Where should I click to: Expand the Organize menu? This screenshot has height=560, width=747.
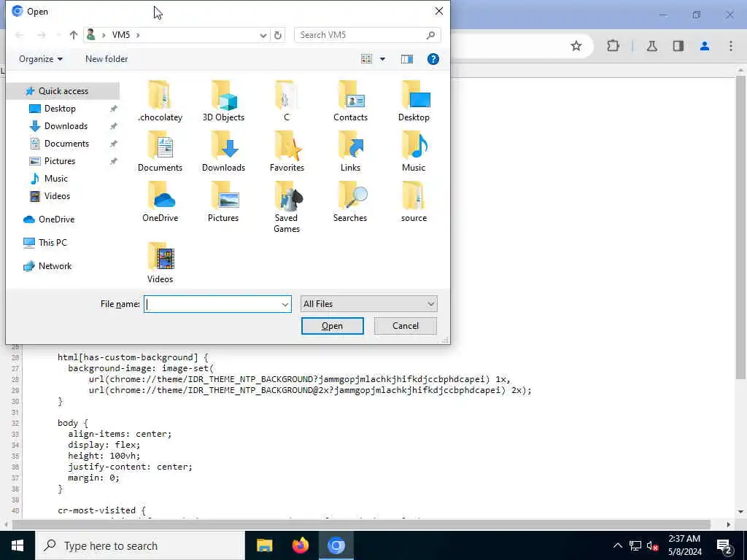click(x=41, y=59)
